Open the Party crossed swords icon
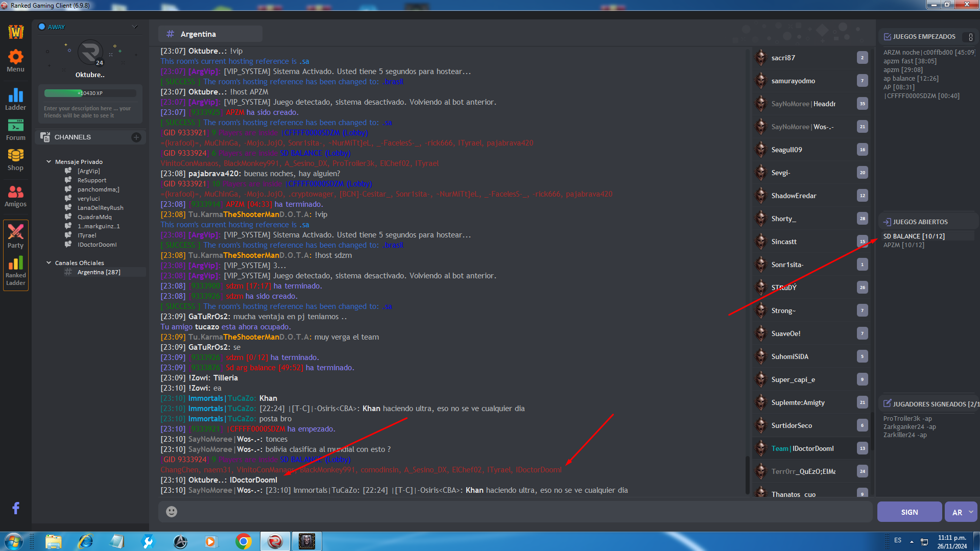The height and width of the screenshot is (551, 980). coord(15,236)
